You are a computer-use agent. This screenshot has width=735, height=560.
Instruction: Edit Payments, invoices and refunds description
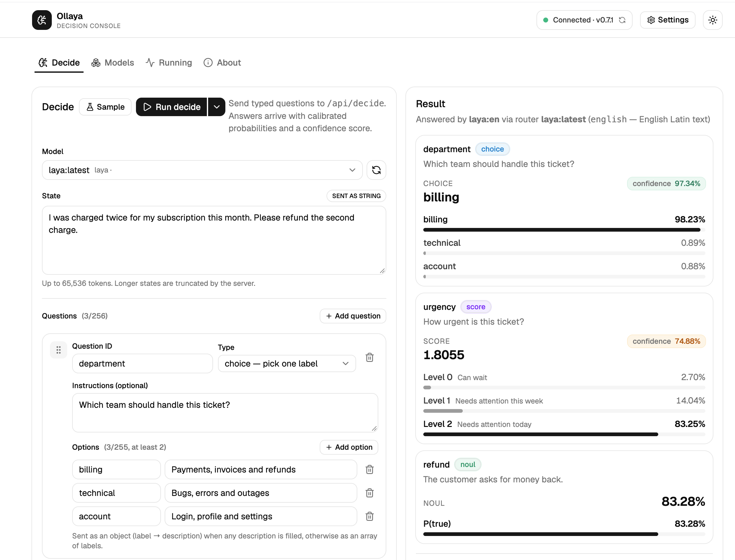261,470
